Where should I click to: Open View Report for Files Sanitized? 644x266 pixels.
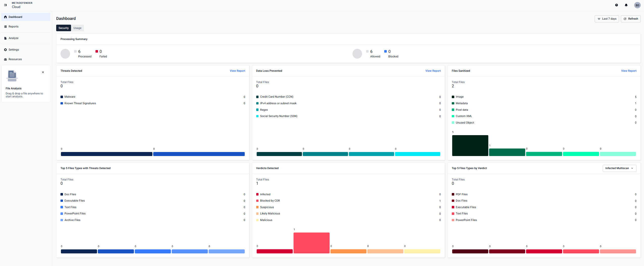tap(628, 71)
